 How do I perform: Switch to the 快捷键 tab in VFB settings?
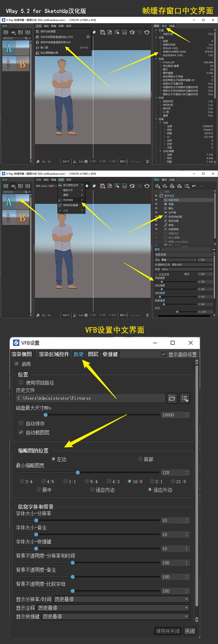tap(110, 354)
